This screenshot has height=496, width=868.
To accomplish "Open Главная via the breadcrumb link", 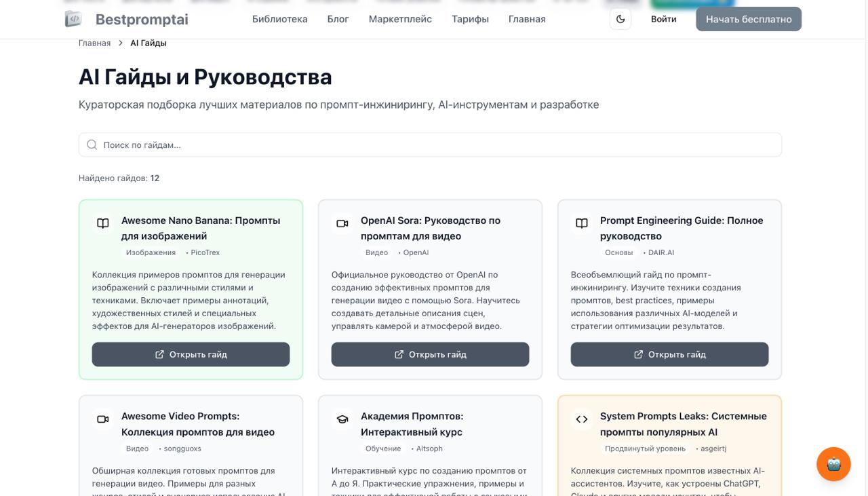I will point(96,42).
